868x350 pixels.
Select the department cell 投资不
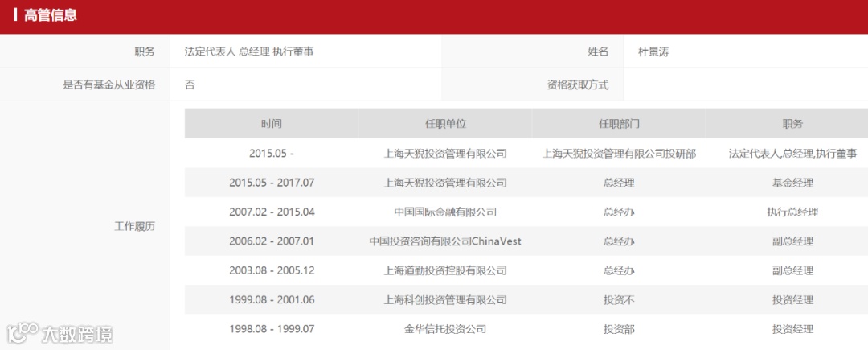619,300
